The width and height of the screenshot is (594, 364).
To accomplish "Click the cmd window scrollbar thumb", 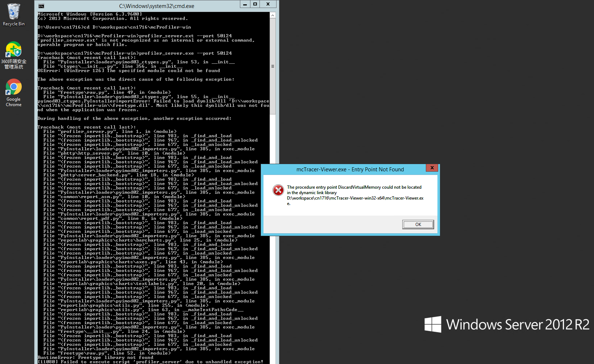I will [273, 66].
